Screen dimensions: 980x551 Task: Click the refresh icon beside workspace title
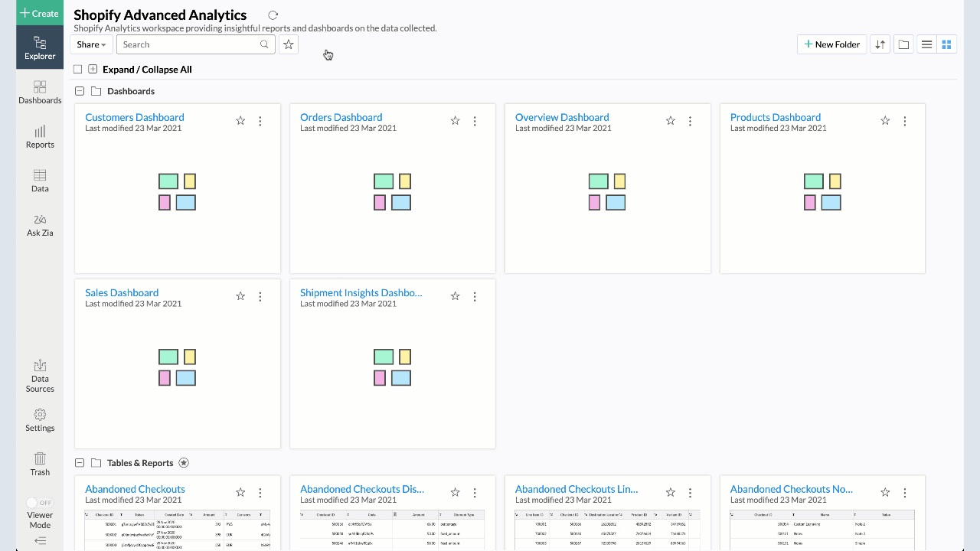(273, 15)
